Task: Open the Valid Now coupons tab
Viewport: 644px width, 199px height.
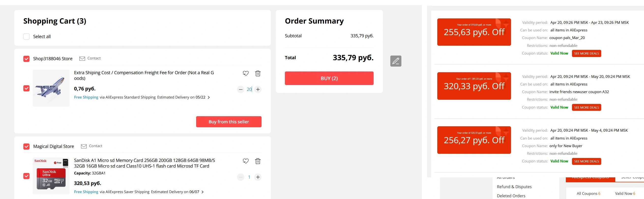Action: tap(625, 194)
